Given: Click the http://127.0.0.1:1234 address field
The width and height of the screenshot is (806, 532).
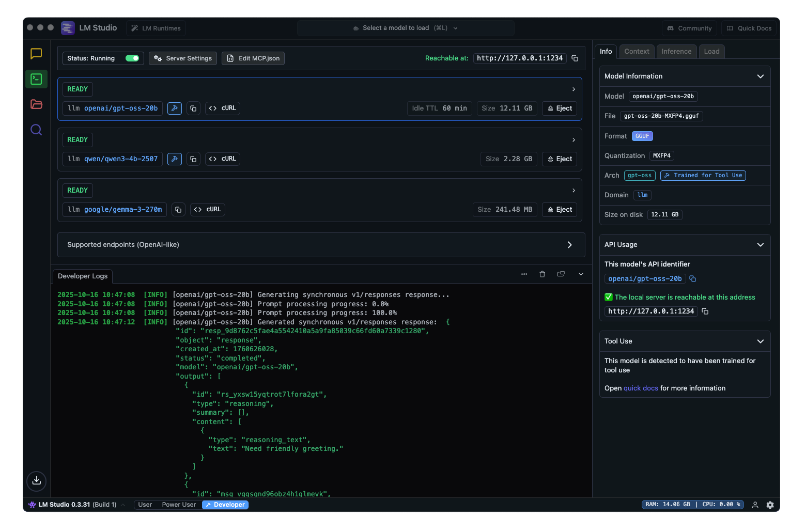Looking at the screenshot, I should click(x=650, y=311).
